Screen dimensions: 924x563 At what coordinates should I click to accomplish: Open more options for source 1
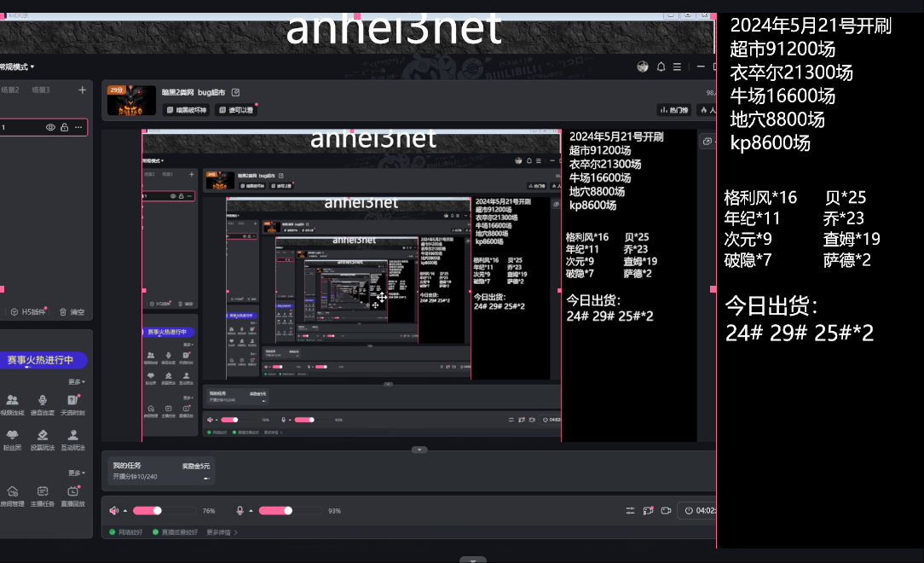coord(78,127)
